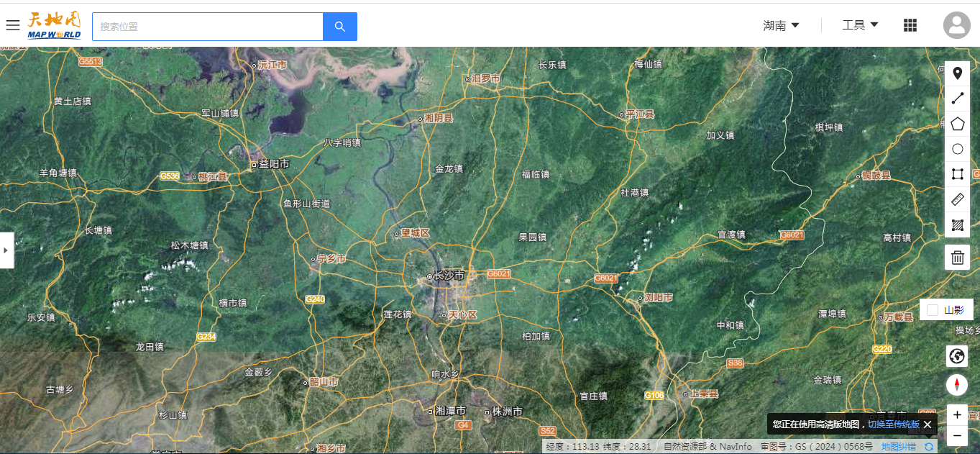Click the G5513 road shield
Screen dimensions: 980x454
pyautogui.click(x=91, y=62)
